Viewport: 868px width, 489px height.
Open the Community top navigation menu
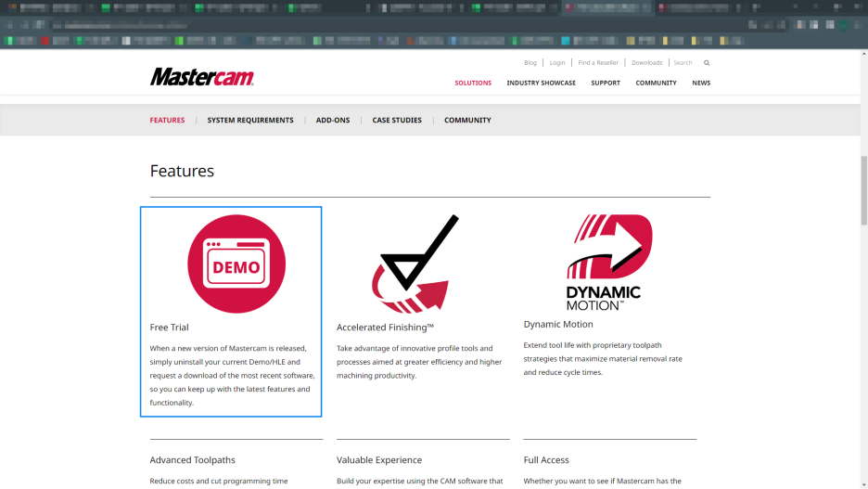coord(656,83)
